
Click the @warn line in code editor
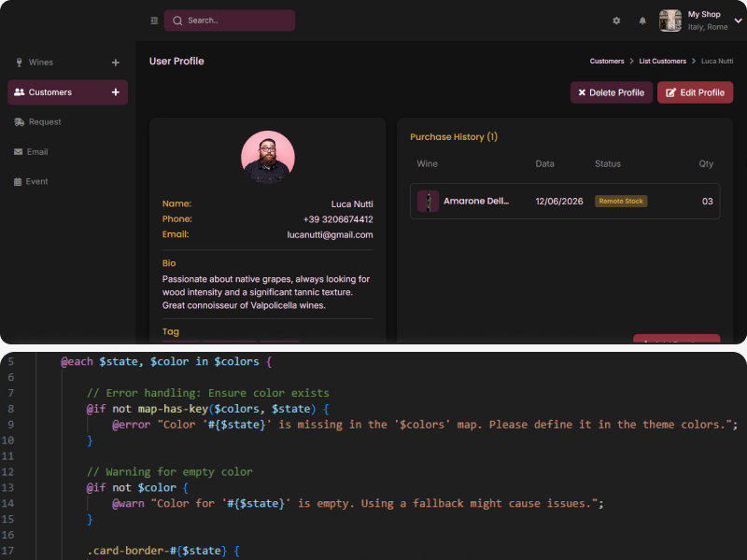coord(358,503)
